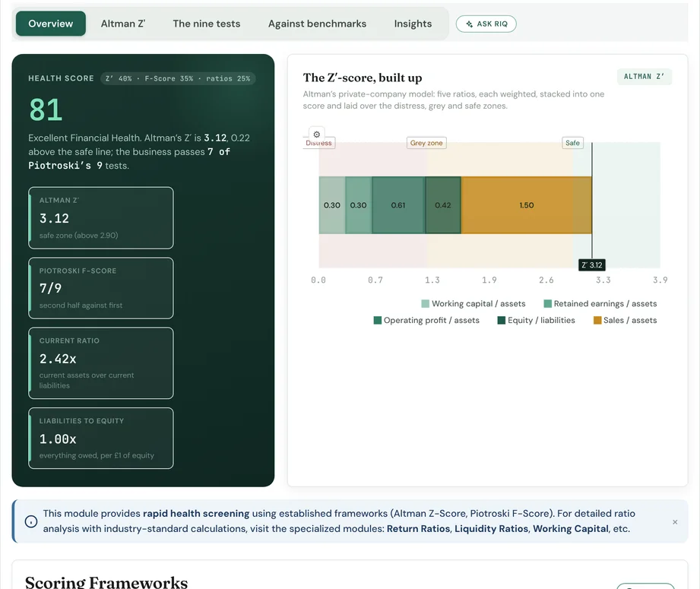Select the Sales / assets legend swatch
The width and height of the screenshot is (700, 589).
pos(597,320)
